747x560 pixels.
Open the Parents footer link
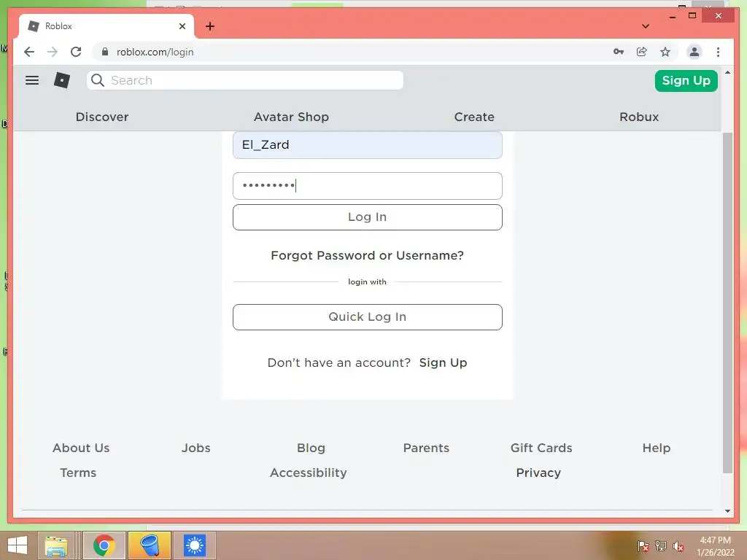(426, 448)
